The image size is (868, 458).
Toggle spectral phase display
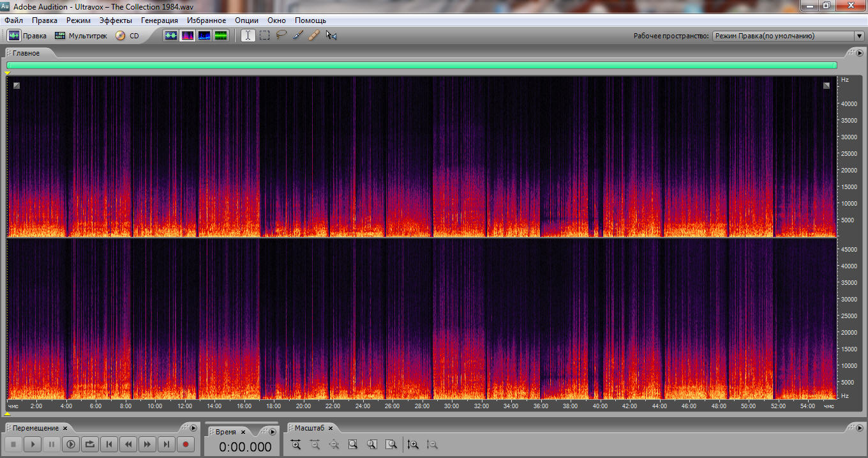click(x=221, y=36)
